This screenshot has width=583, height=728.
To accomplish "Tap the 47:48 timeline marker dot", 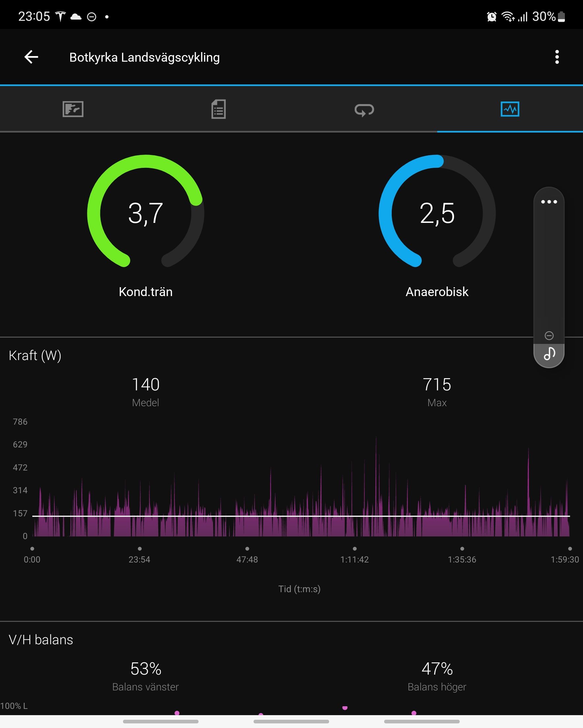I will [247, 548].
